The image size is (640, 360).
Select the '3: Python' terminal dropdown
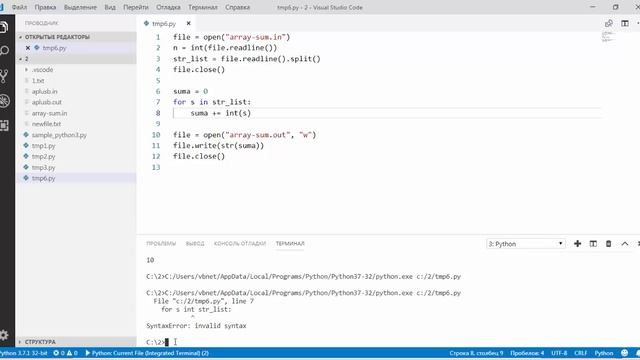[x=526, y=244]
